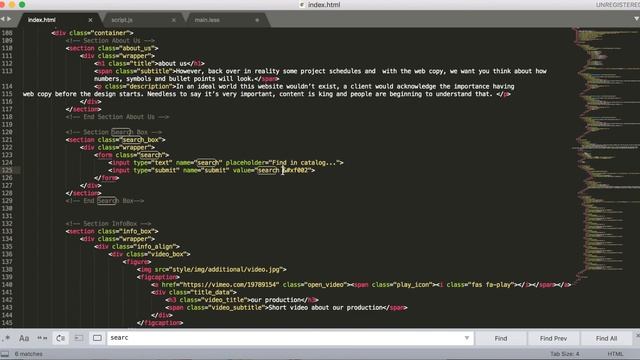Toggle wrap-around search option
640x360 pixels.
coord(60,338)
